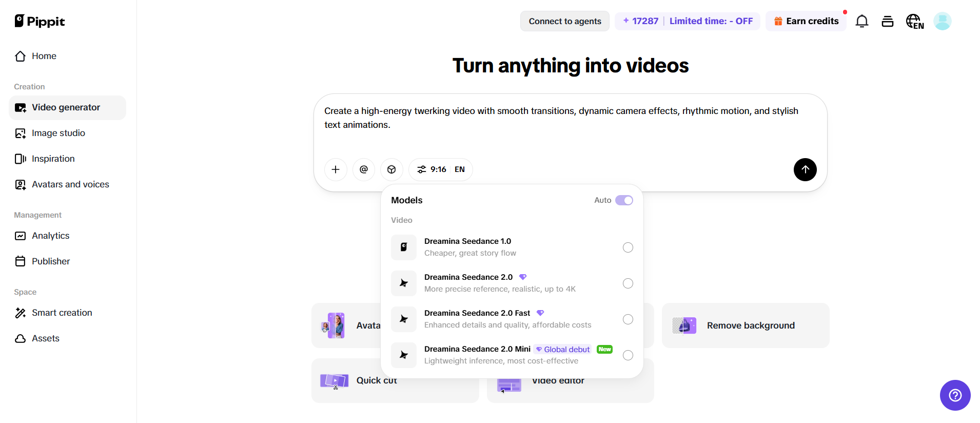This screenshot has width=980, height=423.
Task: Click the Models panel heading
Action: pyautogui.click(x=407, y=200)
